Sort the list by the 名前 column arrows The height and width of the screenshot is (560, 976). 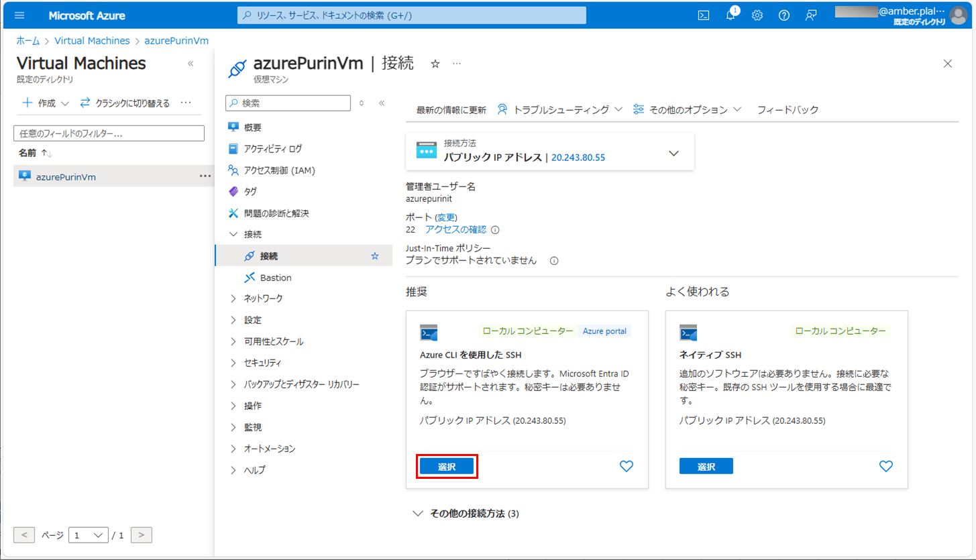click(x=46, y=153)
